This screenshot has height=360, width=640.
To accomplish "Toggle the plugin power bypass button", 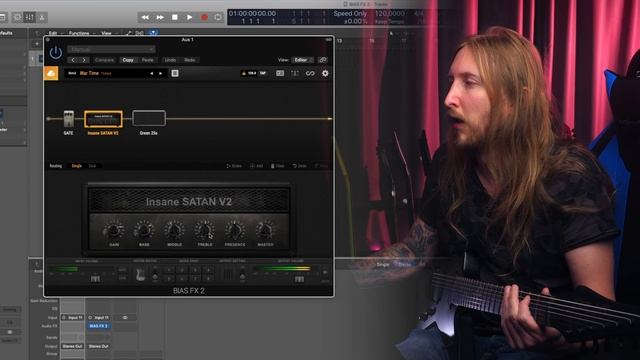I will pyautogui.click(x=56, y=52).
